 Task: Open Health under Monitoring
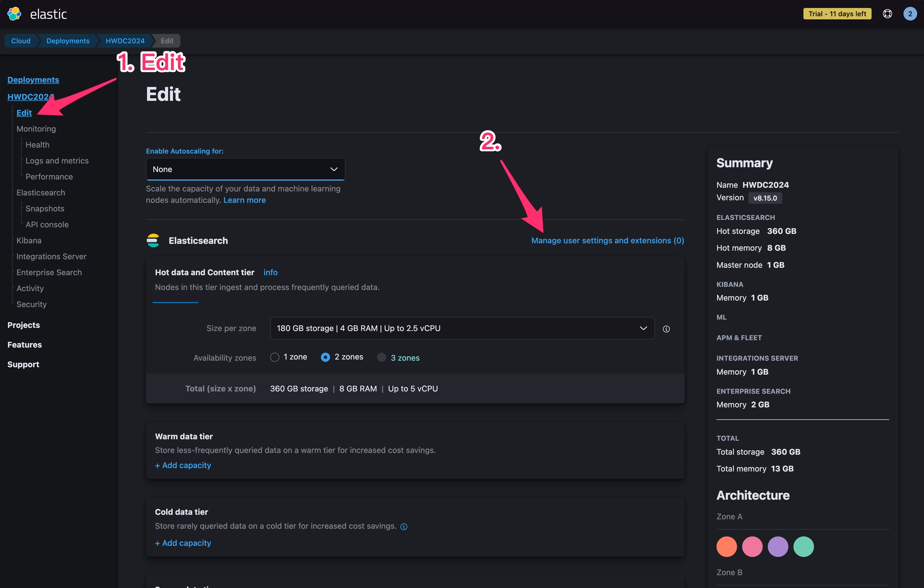tap(37, 145)
